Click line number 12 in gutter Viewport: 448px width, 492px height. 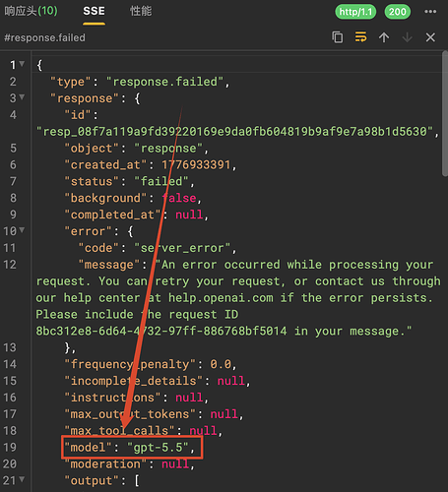point(10,265)
